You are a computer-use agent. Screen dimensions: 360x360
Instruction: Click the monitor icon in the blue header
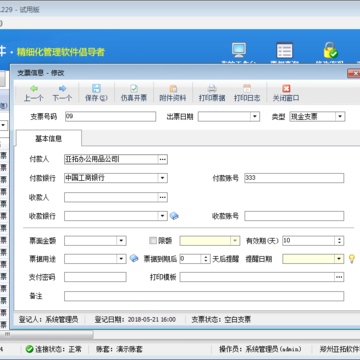(x=239, y=50)
